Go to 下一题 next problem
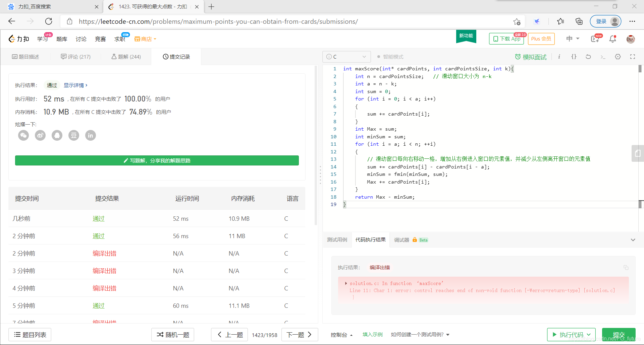644x345 pixels. pyautogui.click(x=300, y=335)
